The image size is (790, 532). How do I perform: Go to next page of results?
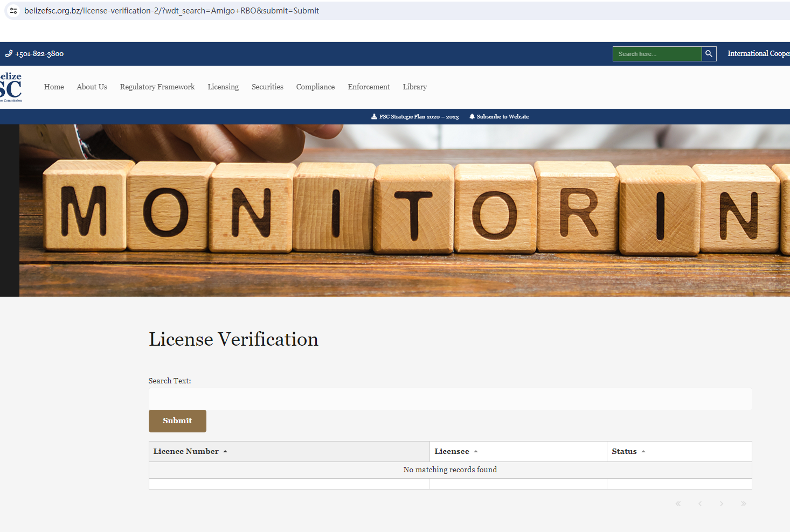(x=722, y=504)
